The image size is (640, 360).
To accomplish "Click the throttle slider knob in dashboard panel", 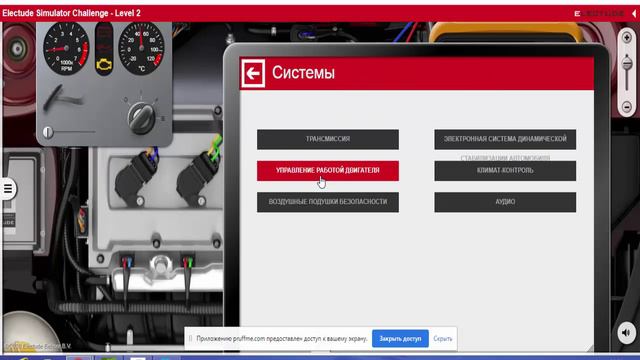I will [48, 132].
